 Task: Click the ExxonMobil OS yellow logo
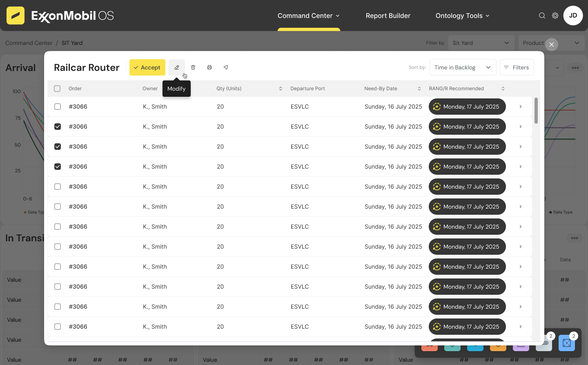(16, 16)
